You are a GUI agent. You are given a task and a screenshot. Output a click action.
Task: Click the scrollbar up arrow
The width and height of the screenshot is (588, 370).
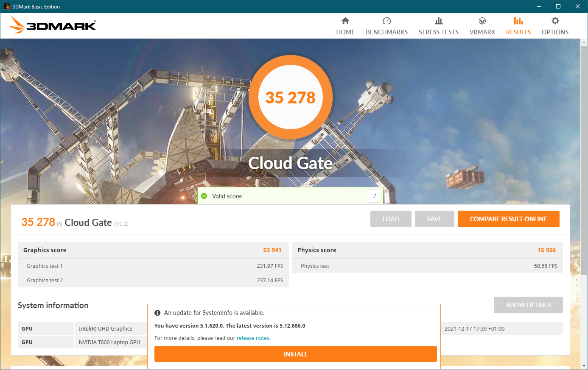point(584,42)
